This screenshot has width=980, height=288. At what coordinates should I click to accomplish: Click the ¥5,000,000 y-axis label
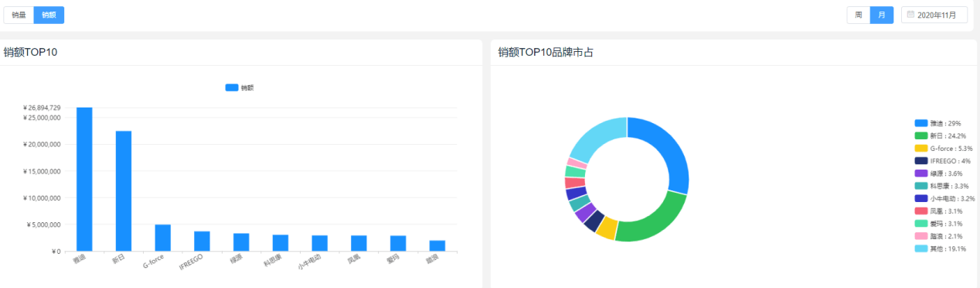(44, 225)
